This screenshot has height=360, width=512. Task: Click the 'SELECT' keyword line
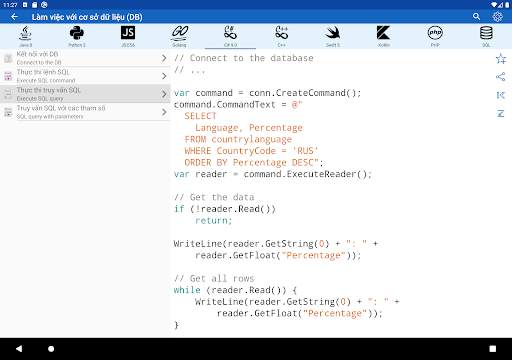click(x=200, y=116)
